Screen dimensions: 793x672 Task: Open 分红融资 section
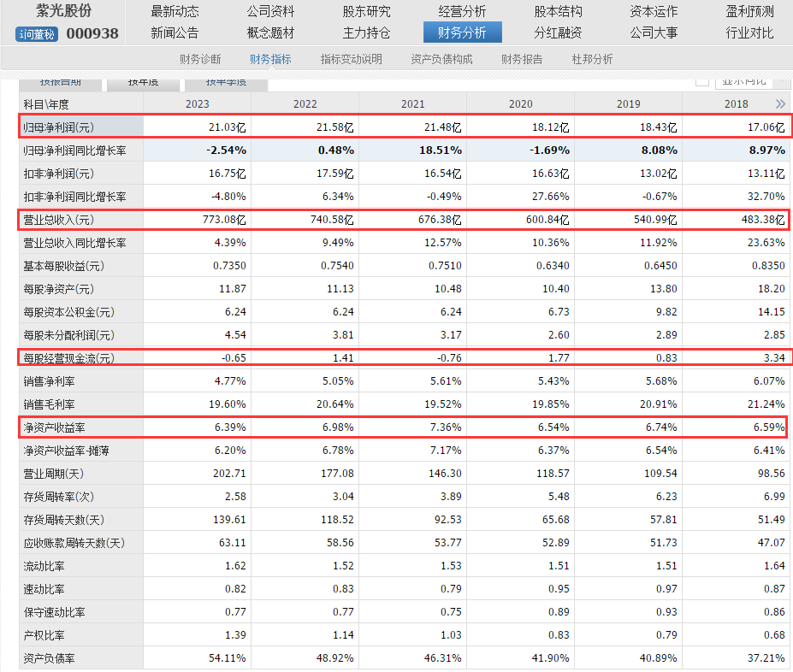558,32
